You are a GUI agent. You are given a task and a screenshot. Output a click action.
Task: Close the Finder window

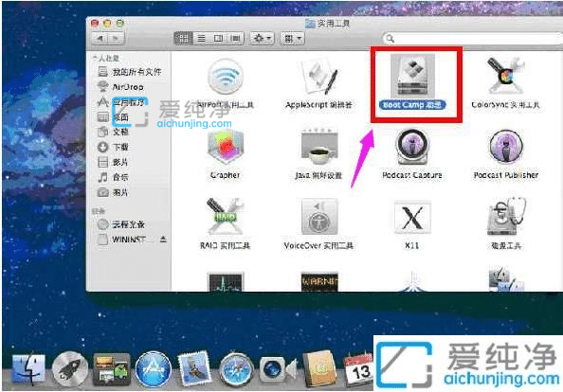coord(95,24)
